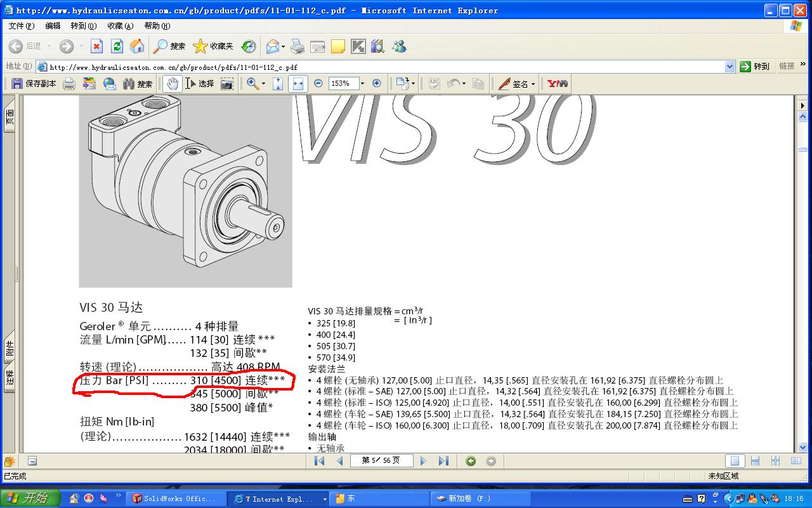The image size is (812, 508).
Task: Open the 附件 side panel tab
Action: (10, 347)
